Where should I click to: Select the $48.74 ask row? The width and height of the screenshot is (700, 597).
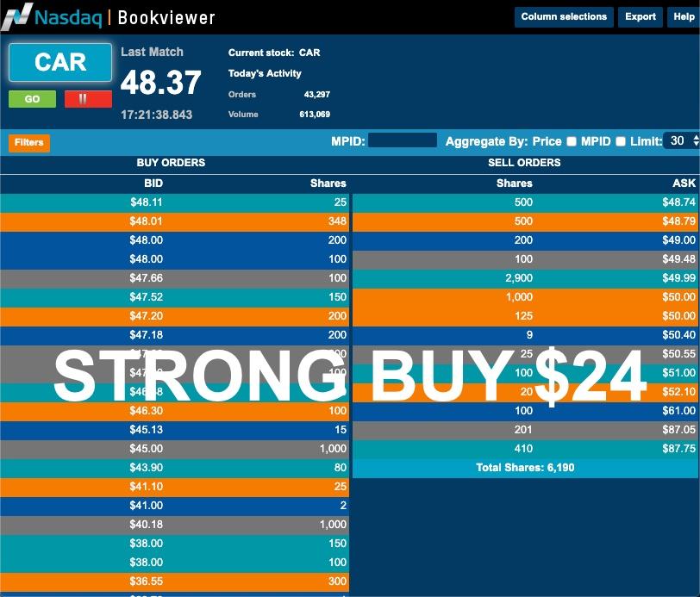527,202
